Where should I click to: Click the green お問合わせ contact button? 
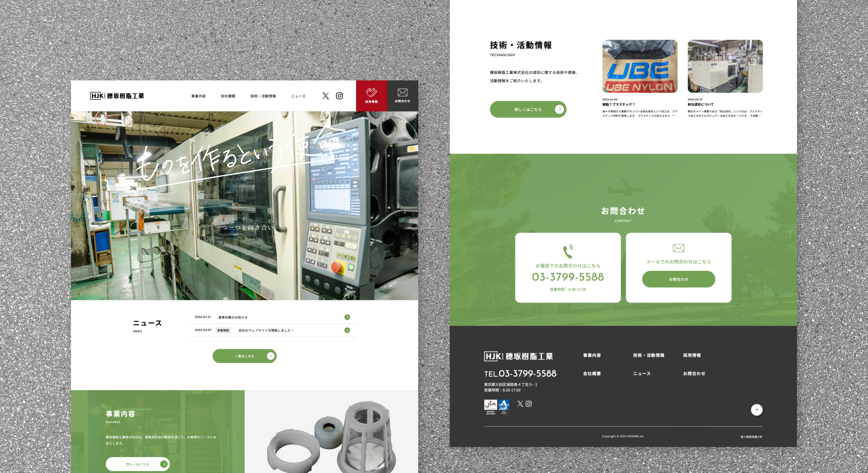coord(678,279)
